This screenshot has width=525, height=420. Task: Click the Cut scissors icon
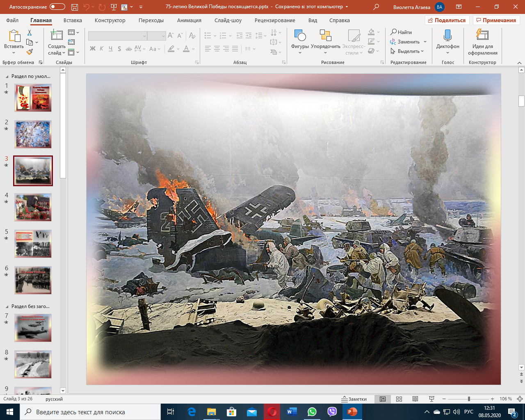(x=30, y=33)
